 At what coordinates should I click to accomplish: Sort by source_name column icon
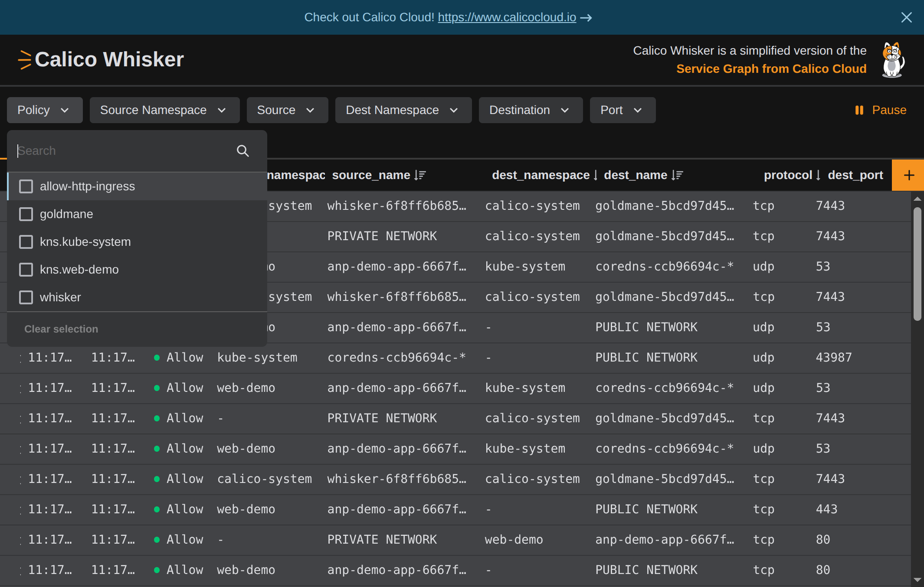420,175
